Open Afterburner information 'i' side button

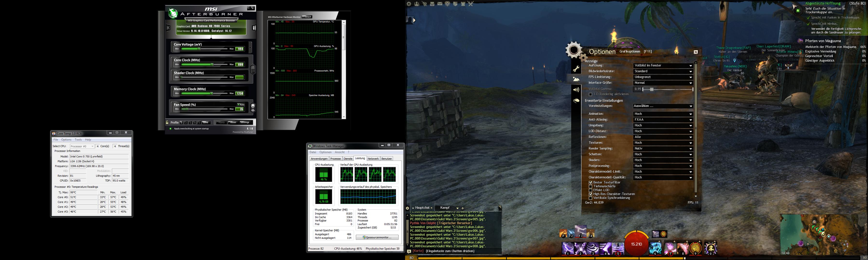(254, 28)
